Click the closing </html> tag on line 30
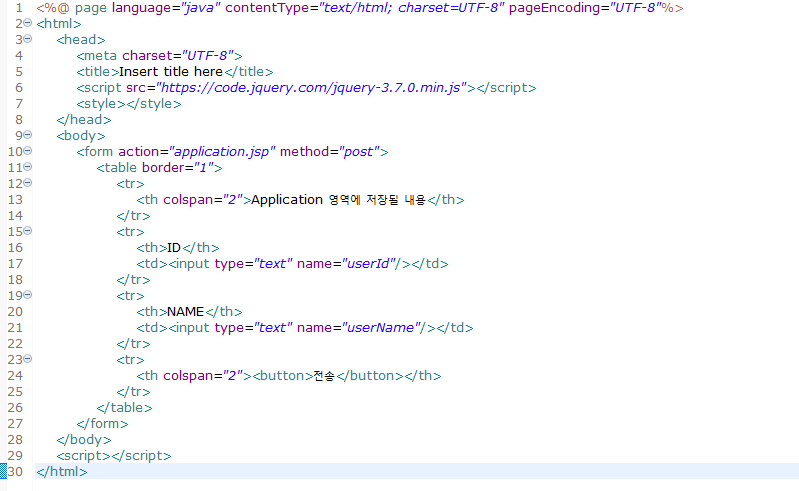Image resolution: width=799 pixels, height=491 pixels. point(62,472)
